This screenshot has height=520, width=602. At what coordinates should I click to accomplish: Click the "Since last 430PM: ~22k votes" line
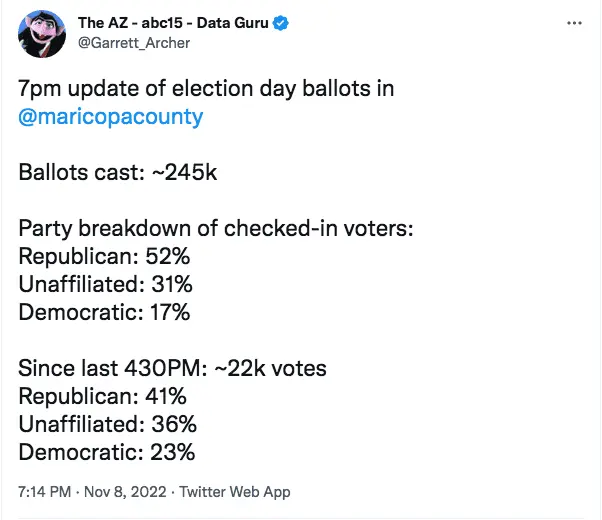tap(172, 368)
